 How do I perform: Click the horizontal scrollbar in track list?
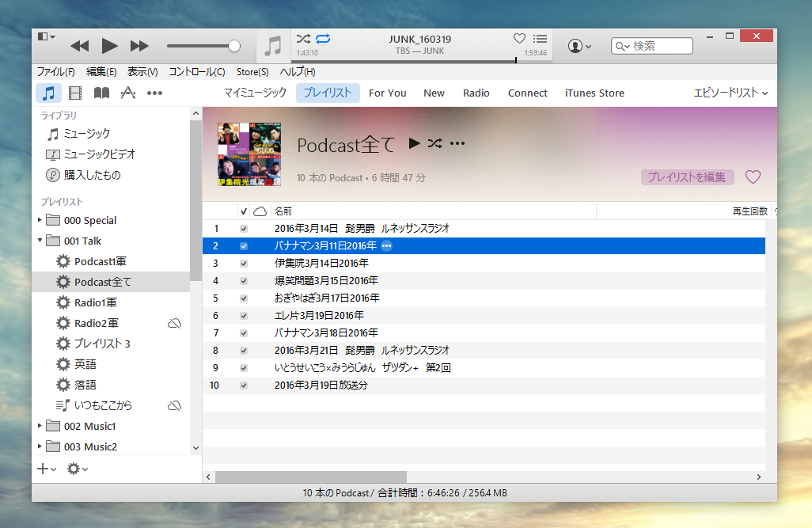coord(311,477)
